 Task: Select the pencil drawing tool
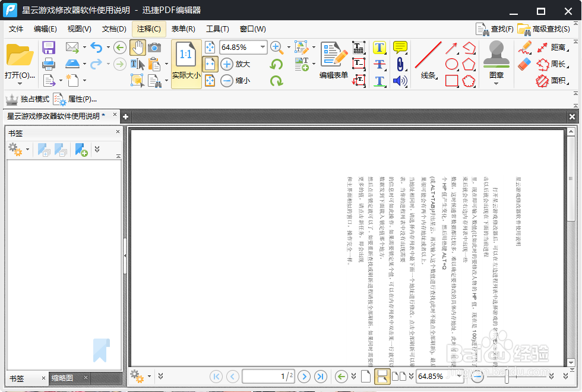(525, 48)
